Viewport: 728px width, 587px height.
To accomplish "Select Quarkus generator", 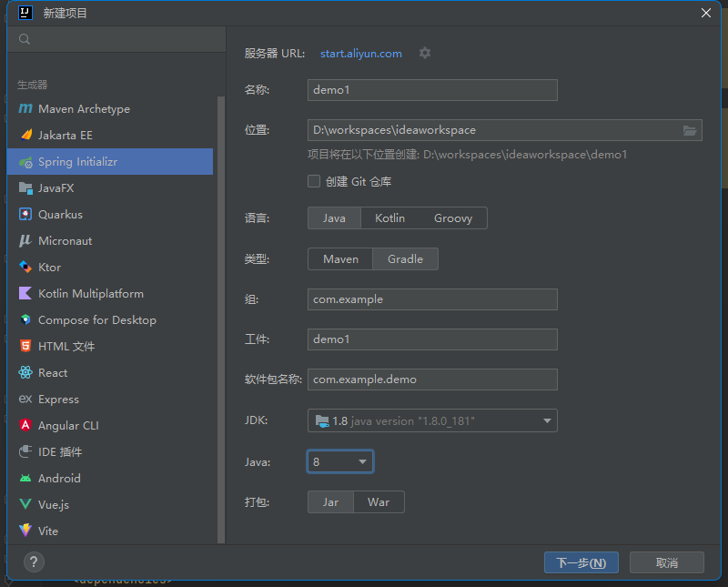I will coord(110,215).
